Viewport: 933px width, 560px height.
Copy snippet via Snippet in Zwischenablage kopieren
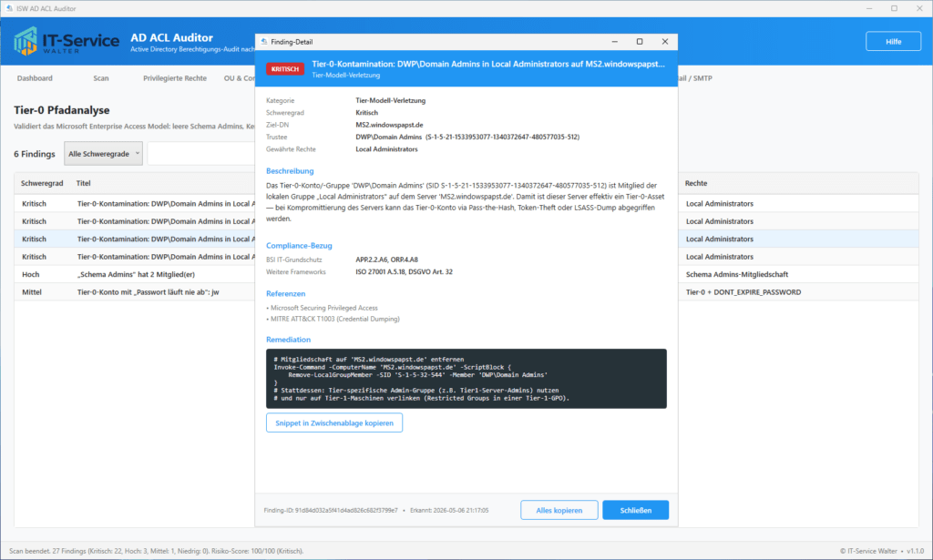click(x=333, y=423)
